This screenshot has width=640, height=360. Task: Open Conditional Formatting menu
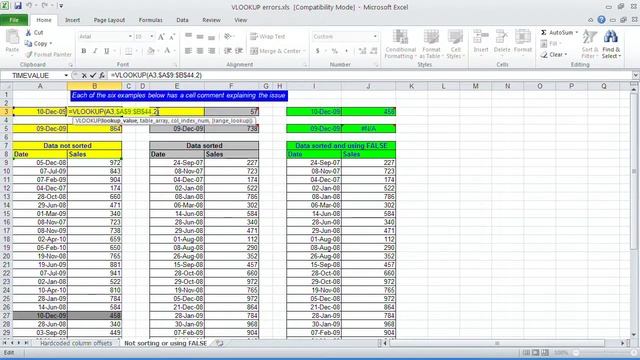click(400, 44)
